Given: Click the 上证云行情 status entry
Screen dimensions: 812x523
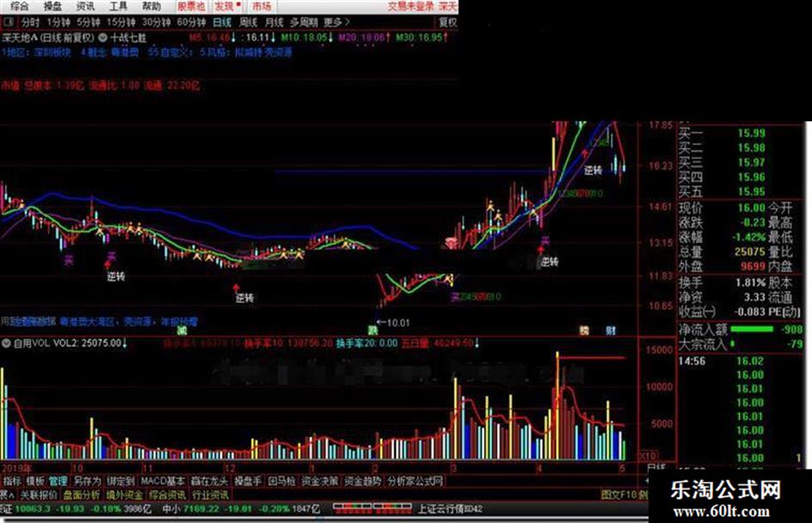Looking at the screenshot, I should pyautogui.click(x=450, y=509).
